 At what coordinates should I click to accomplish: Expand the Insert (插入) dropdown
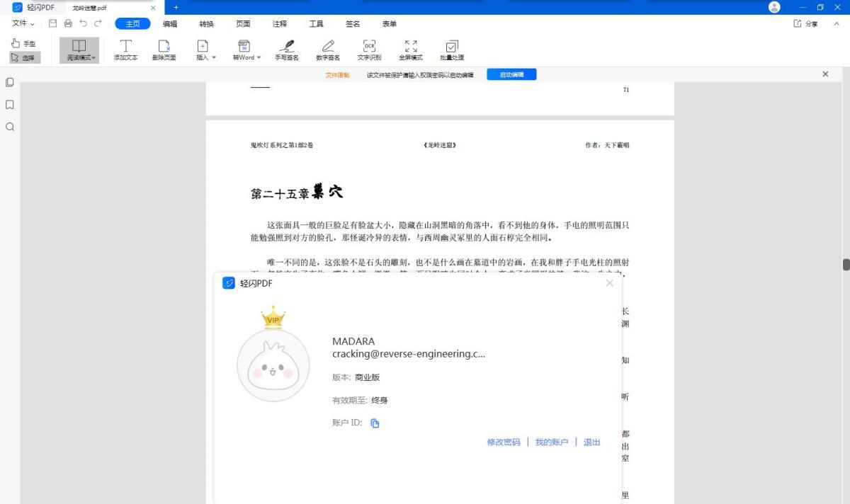206,50
